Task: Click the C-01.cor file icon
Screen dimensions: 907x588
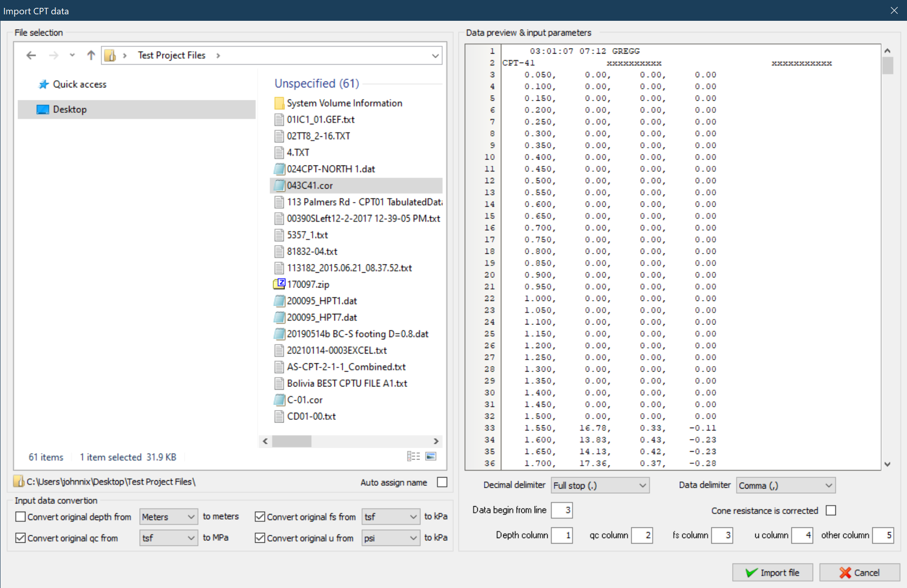Action: coord(279,400)
